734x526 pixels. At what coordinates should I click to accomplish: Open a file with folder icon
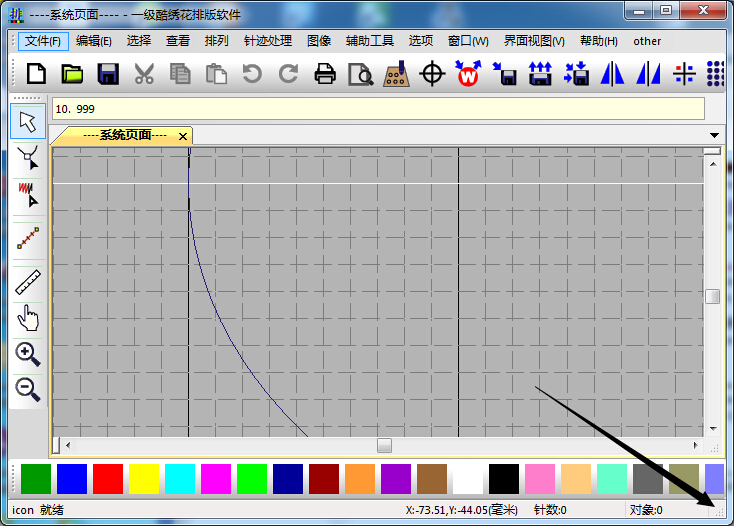click(x=72, y=73)
